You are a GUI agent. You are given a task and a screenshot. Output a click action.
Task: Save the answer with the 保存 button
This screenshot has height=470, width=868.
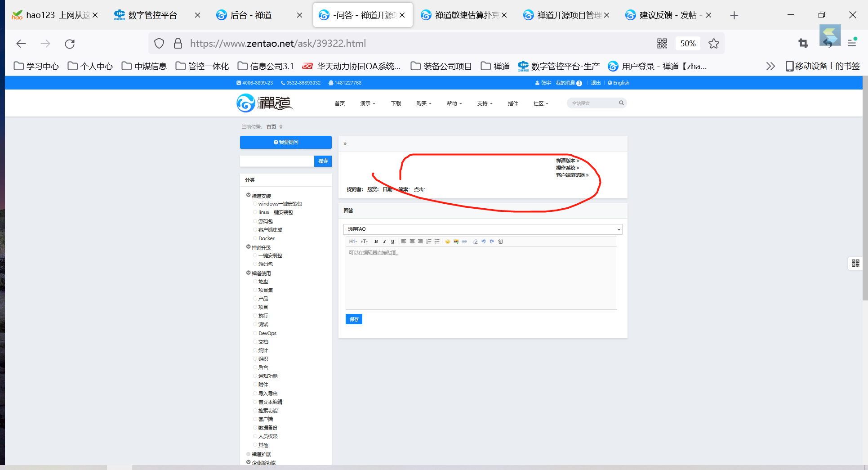[x=354, y=319]
